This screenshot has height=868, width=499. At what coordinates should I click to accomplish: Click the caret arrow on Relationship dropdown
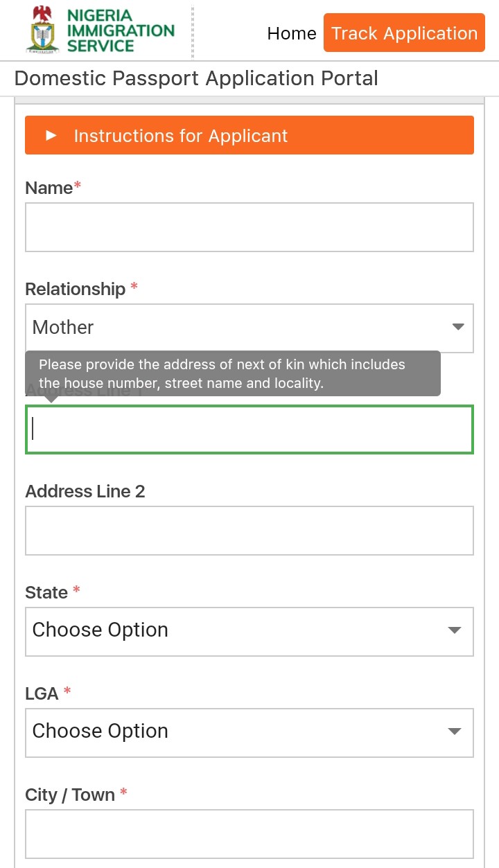[458, 327]
